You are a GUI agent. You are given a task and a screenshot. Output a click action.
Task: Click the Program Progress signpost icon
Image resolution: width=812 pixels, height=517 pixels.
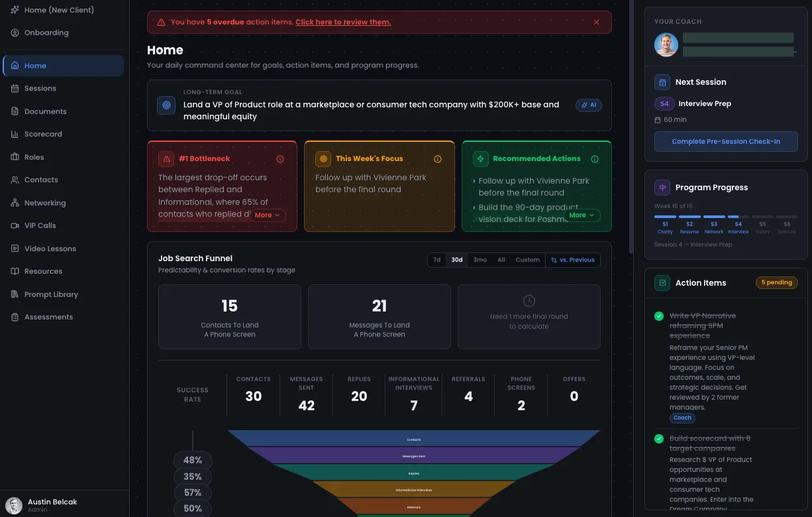coord(662,188)
